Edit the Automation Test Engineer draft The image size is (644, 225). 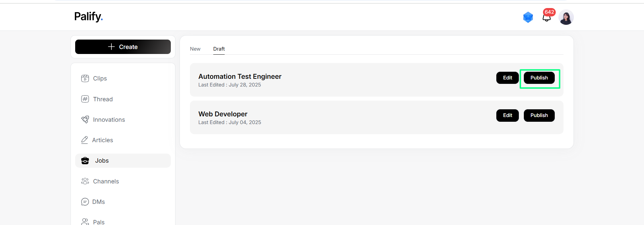tap(507, 78)
